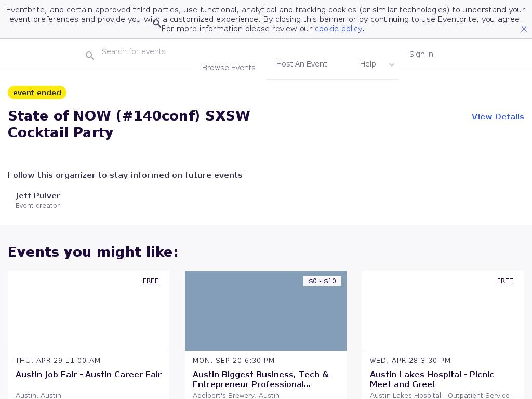Select Host An Event
This screenshot has width=532, height=399.
point(301,64)
